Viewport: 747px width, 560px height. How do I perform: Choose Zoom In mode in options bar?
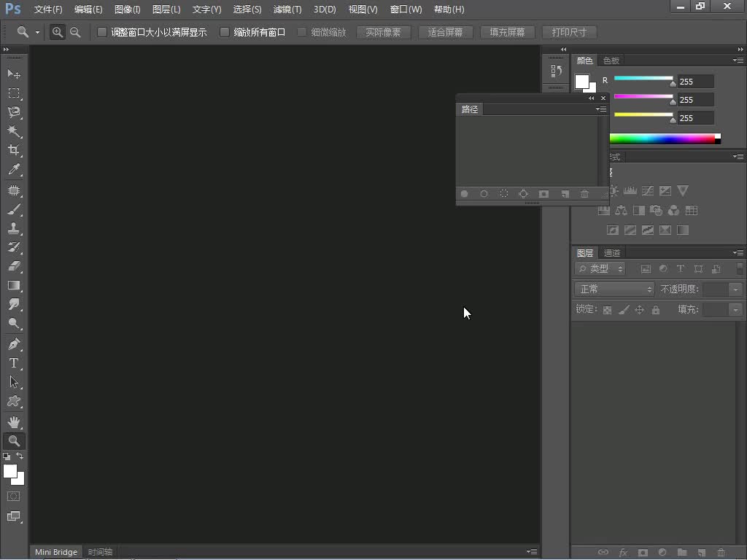(x=57, y=32)
